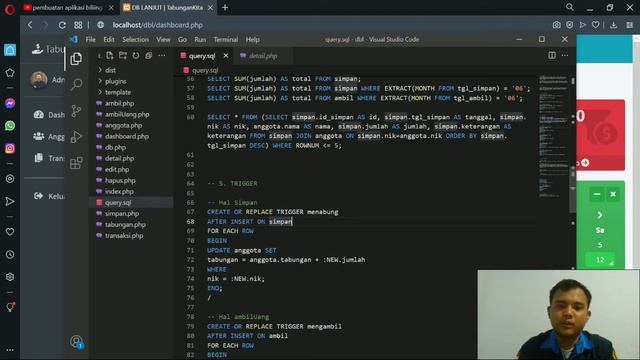Open the VS Code Search view
This screenshot has width=640, height=360.
pyautogui.click(x=76, y=84)
